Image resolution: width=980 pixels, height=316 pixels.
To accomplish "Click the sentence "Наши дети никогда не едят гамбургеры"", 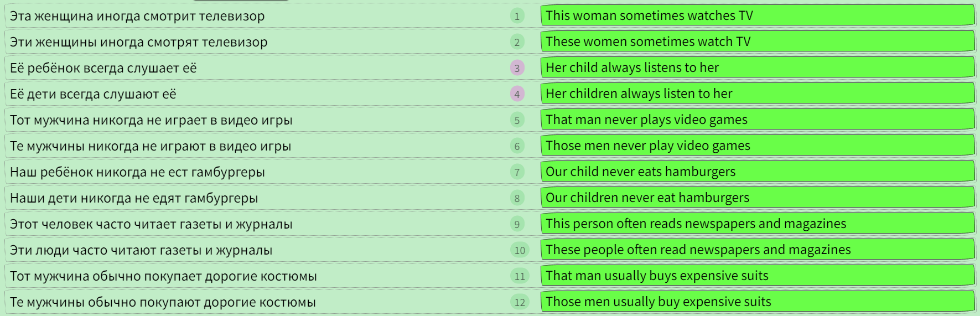I will click(x=134, y=198).
